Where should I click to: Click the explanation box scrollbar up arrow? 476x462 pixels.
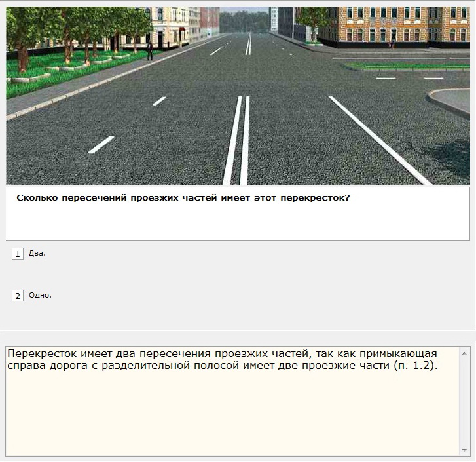tap(464, 353)
